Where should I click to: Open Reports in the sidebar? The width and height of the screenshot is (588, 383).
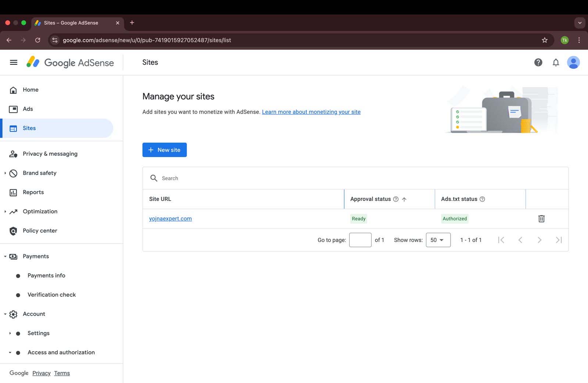(x=33, y=192)
